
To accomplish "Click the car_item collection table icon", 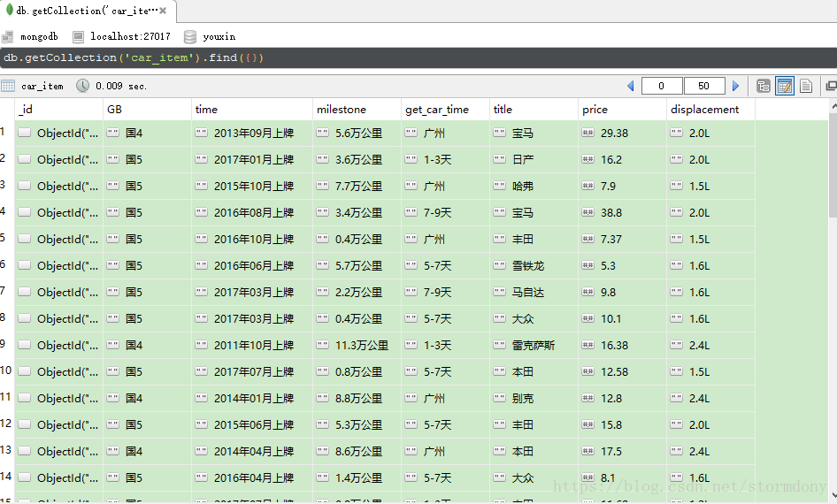I will 7,86.
